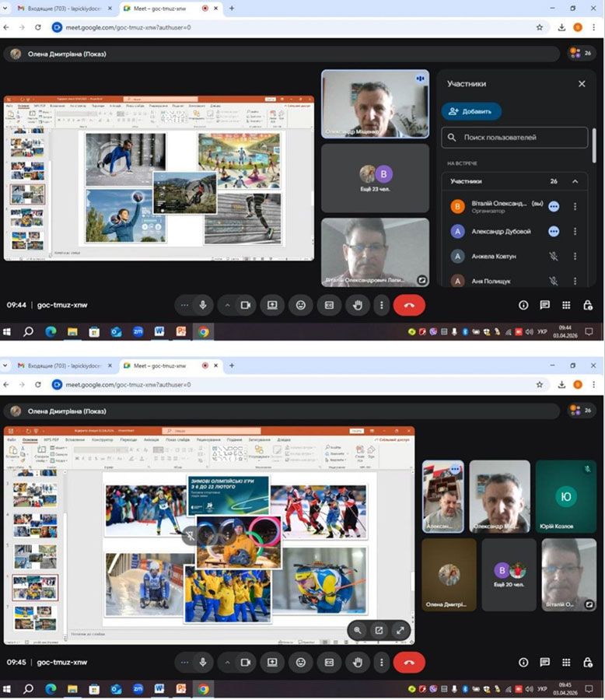605x700 pixels.
Task: Open present screen in the 09:44 window
Action: (x=272, y=305)
